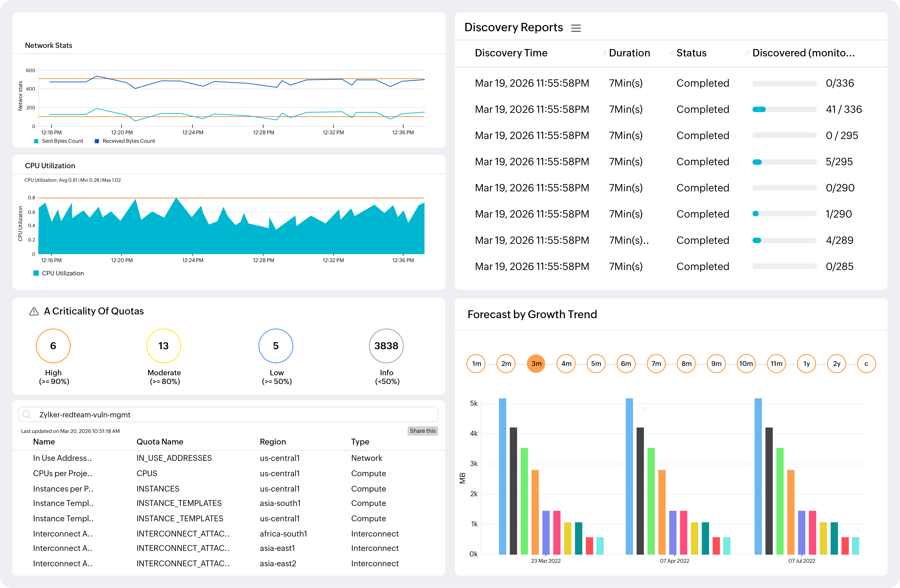Select the 9m forecast range

(716, 363)
